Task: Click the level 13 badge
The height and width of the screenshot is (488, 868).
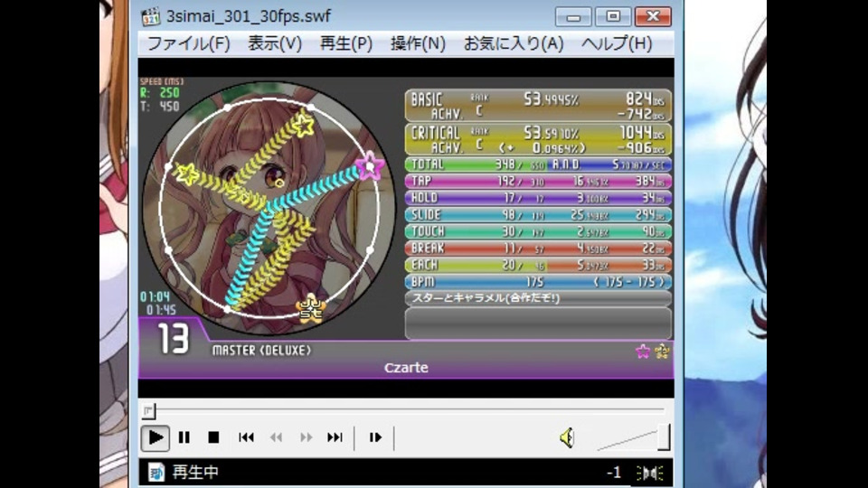Action: point(174,339)
